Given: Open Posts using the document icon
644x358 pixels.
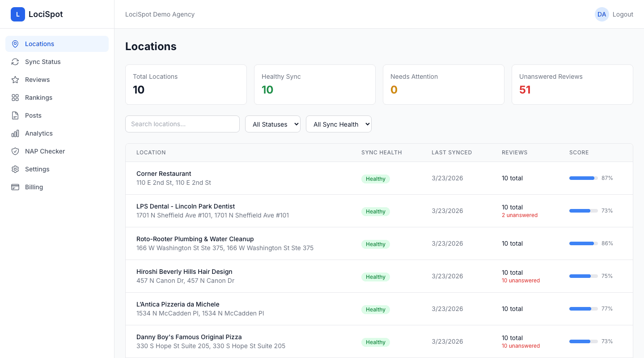Looking at the screenshot, I should [x=15, y=115].
